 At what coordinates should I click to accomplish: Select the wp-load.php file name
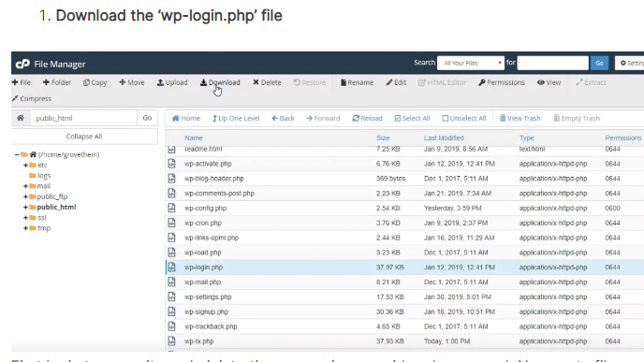(x=203, y=253)
